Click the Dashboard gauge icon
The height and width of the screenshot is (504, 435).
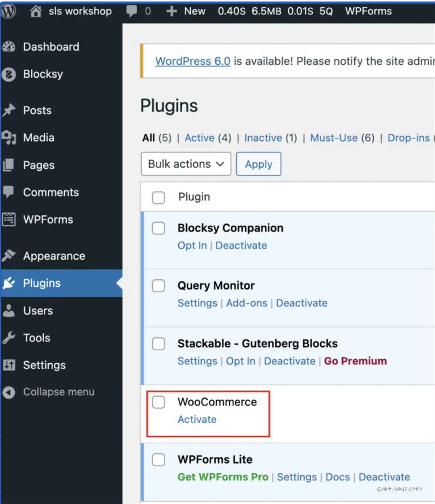pyautogui.click(x=9, y=47)
